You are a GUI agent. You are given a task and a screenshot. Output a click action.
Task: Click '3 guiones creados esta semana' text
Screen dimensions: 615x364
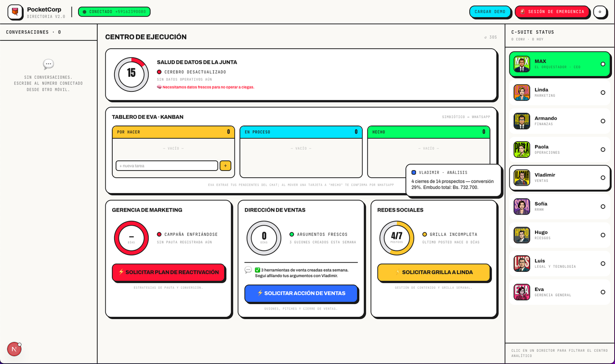323,242
